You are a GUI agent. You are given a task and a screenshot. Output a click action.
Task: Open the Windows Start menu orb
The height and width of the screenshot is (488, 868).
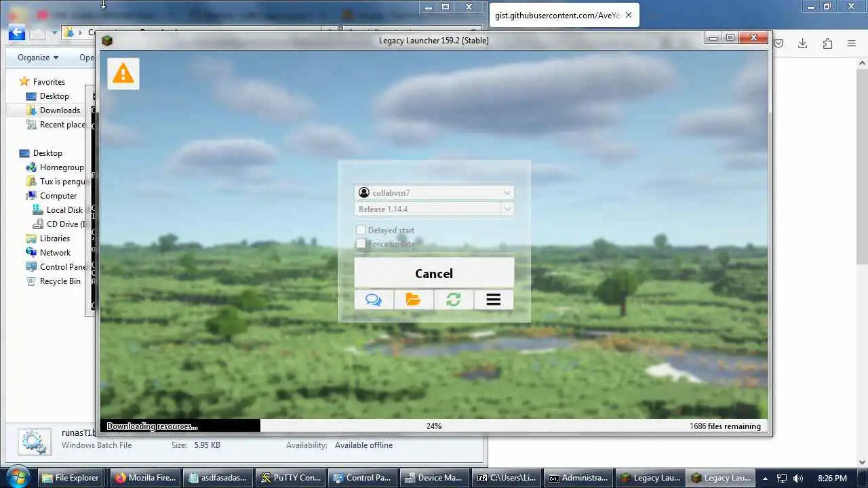tap(18, 477)
